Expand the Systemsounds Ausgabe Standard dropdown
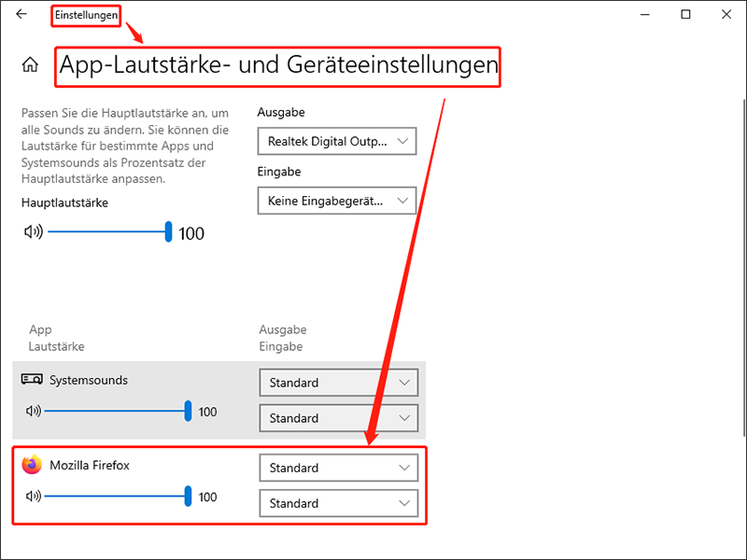The width and height of the screenshot is (747, 560). 338,383
